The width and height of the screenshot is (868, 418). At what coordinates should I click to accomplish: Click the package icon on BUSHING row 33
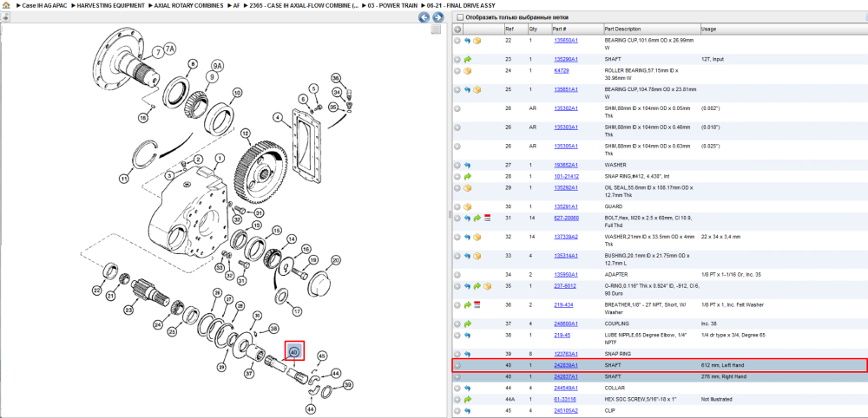[477, 256]
